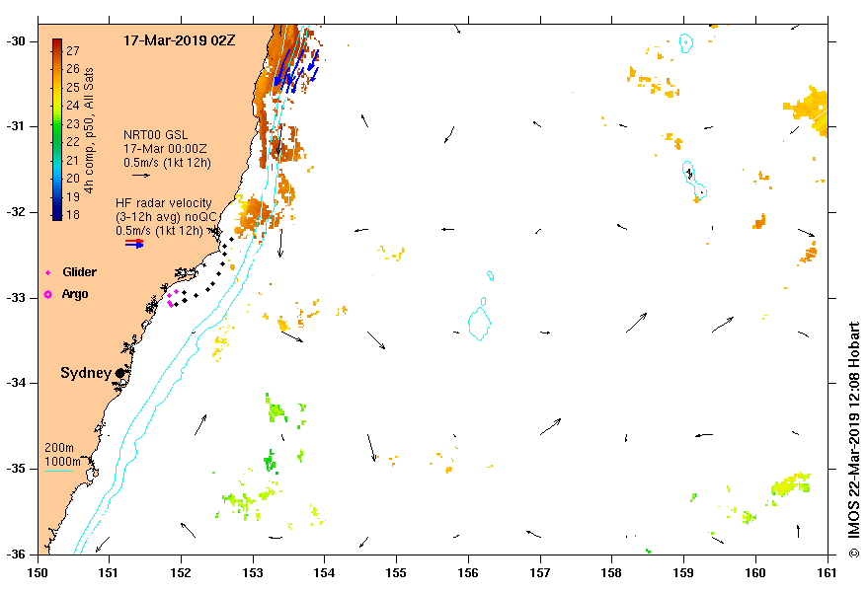Click the -30 latitude axis label
This screenshot has height=592, width=868.
pyautogui.click(x=15, y=41)
